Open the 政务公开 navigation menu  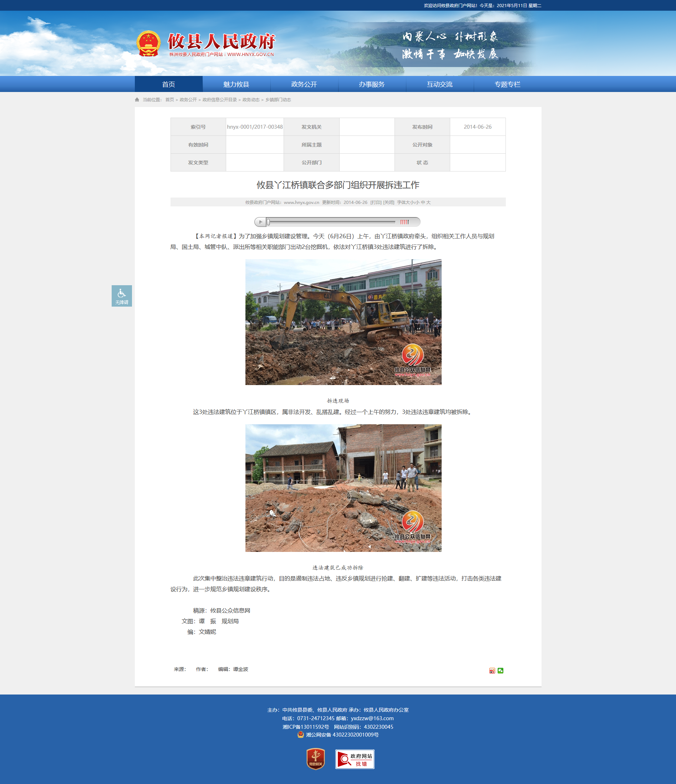[x=304, y=84]
